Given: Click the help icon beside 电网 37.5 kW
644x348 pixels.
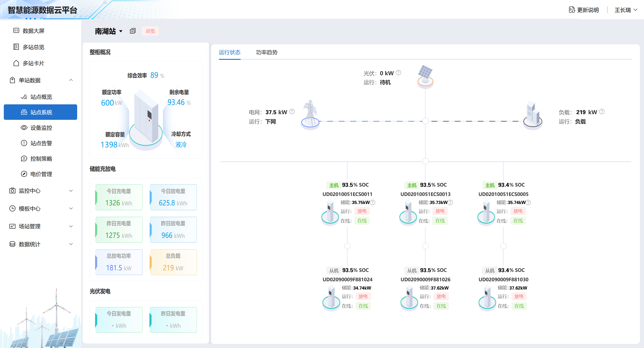Looking at the screenshot, I should point(292,112).
